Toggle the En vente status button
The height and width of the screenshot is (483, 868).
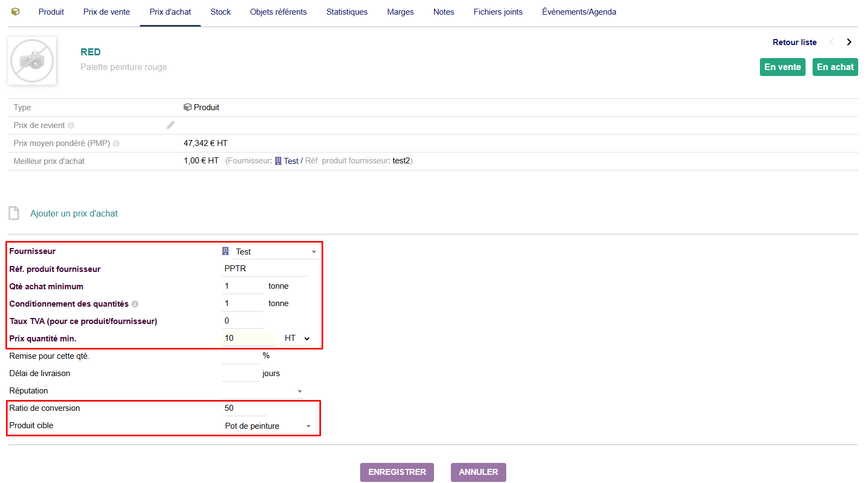[783, 67]
